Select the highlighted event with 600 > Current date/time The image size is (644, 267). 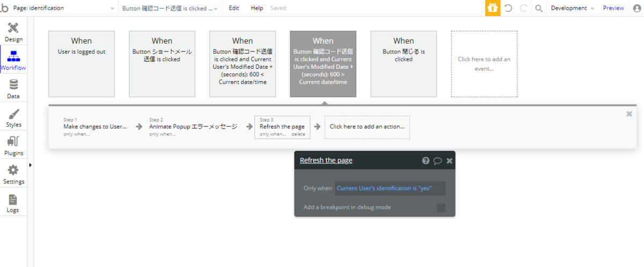323,64
